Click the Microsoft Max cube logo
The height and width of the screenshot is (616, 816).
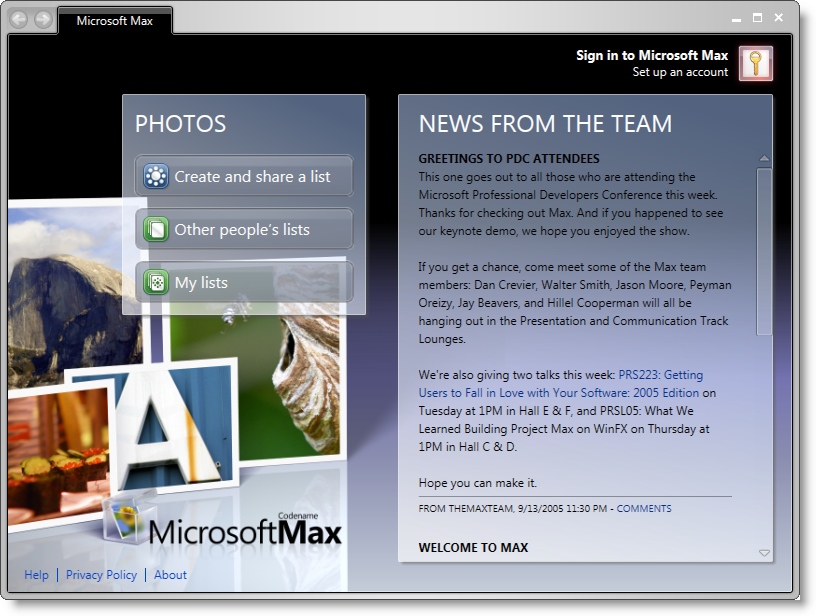tap(124, 518)
